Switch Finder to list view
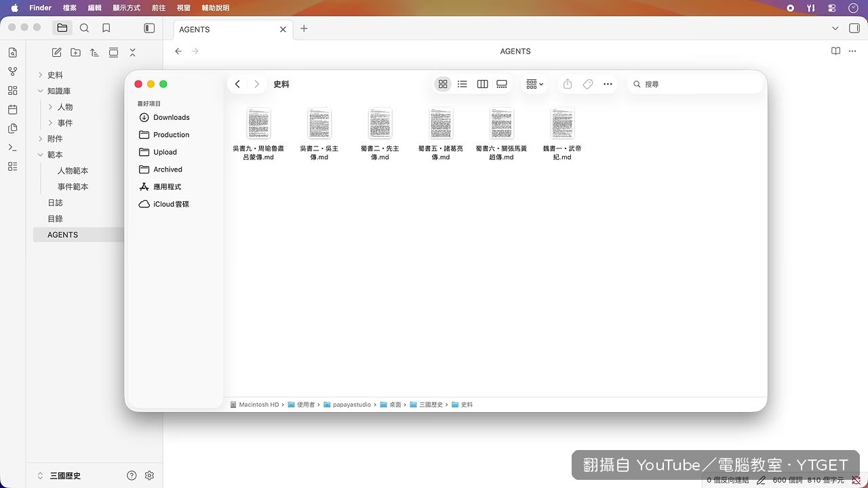This screenshot has width=868, height=488. coord(462,84)
